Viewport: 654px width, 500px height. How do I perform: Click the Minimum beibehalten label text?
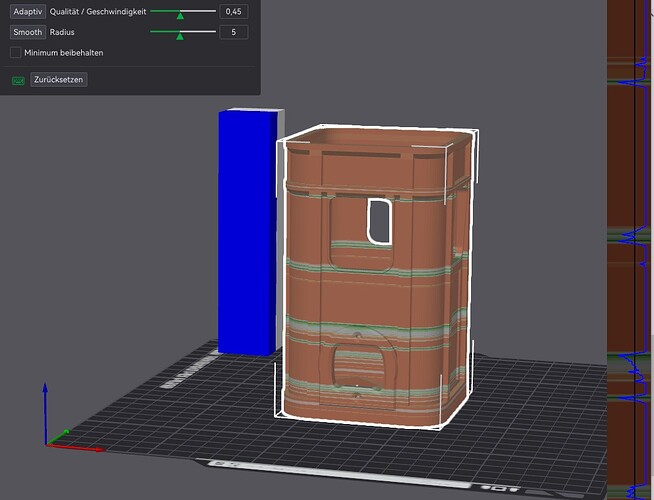coord(64,53)
